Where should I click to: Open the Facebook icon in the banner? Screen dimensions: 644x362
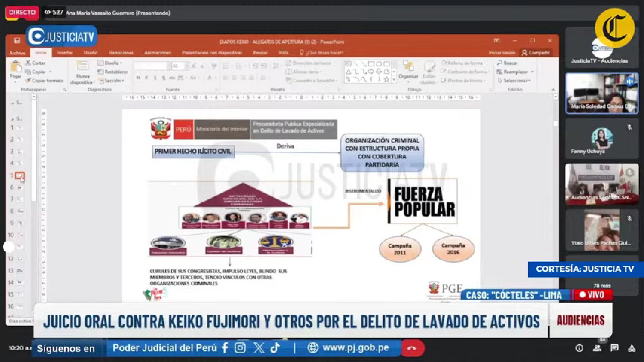[x=225, y=348]
